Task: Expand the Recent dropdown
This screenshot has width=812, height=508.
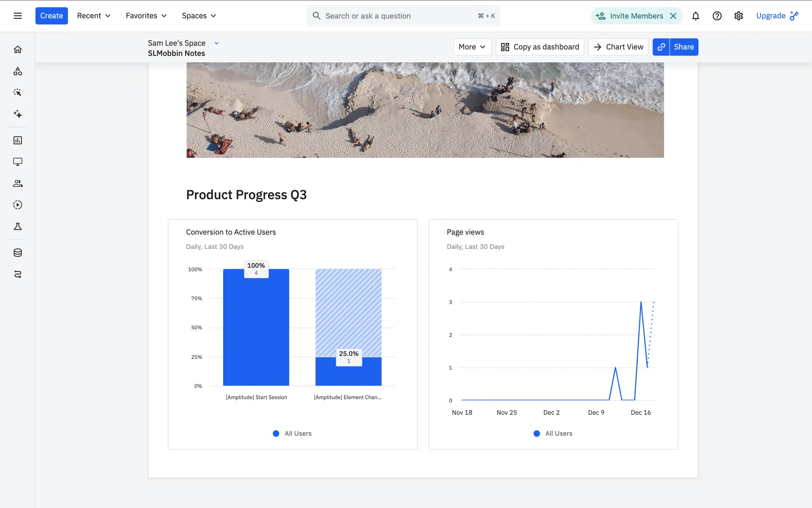Action: click(93, 16)
